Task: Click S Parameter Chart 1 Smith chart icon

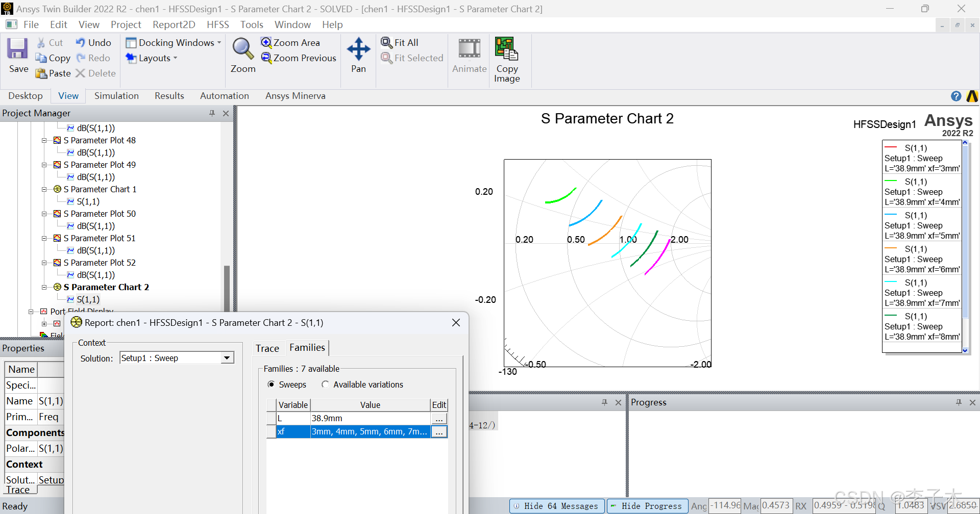Action: 57,189
